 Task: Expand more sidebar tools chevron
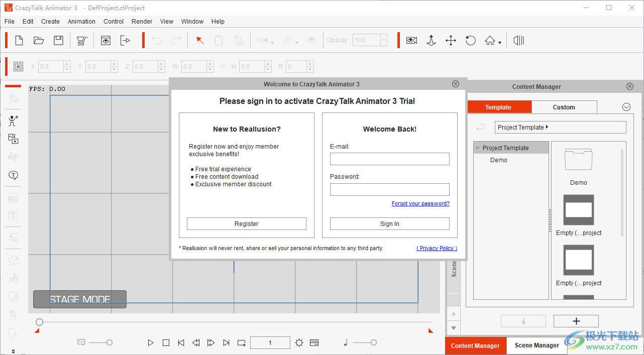coord(13,351)
